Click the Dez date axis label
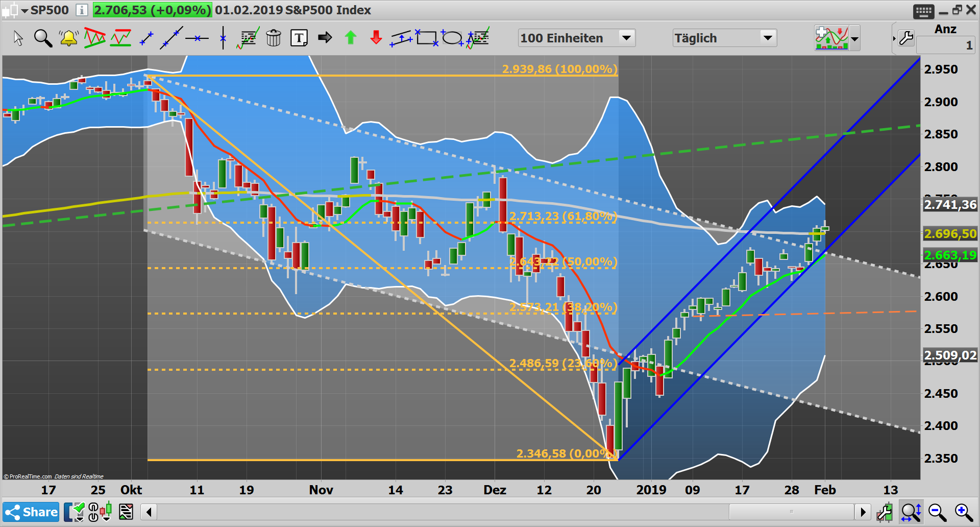980x527 pixels. [x=495, y=490]
